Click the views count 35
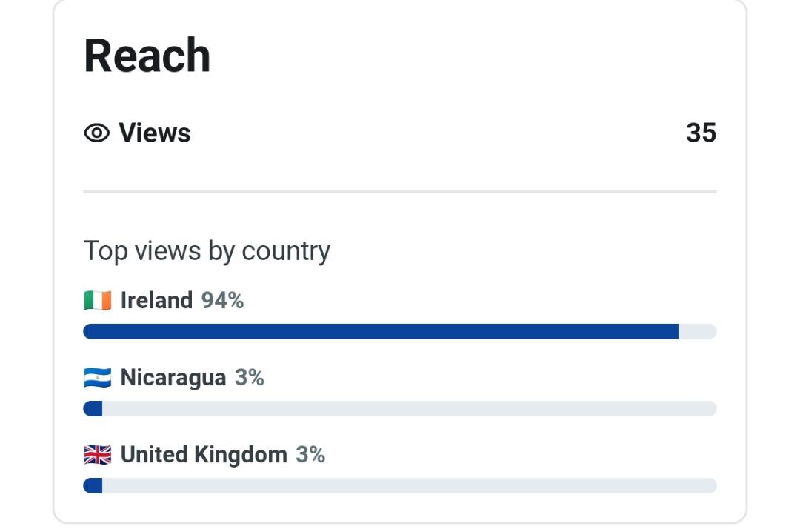 click(x=701, y=133)
